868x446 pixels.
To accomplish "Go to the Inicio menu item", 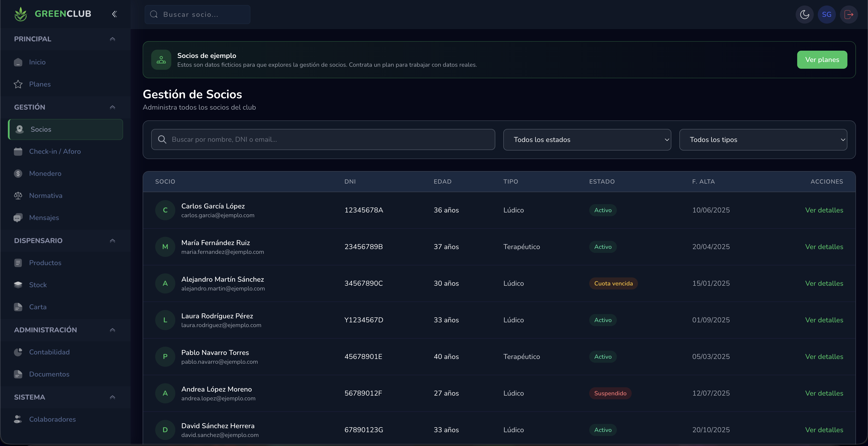I will [37, 62].
